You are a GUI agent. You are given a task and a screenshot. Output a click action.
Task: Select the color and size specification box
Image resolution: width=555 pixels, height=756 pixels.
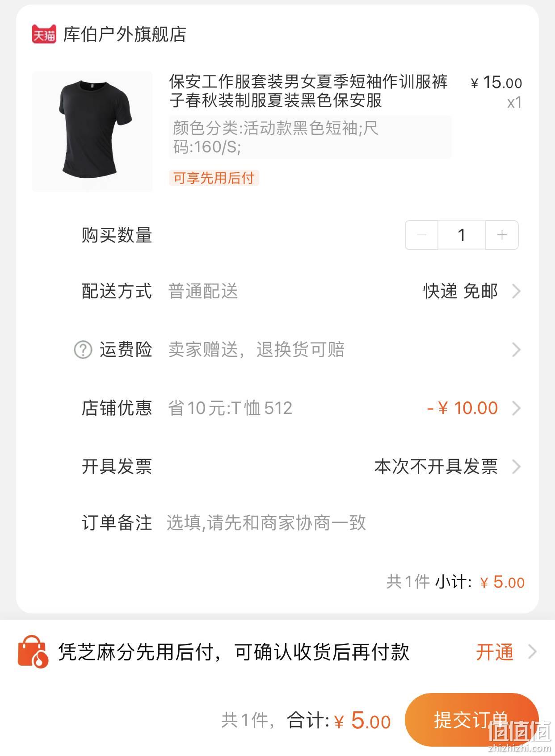310,137
